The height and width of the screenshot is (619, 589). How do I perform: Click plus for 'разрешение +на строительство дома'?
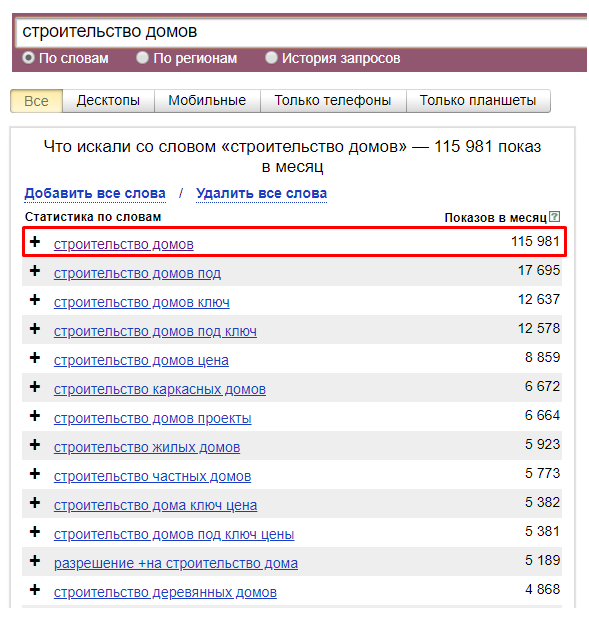[x=35, y=561]
